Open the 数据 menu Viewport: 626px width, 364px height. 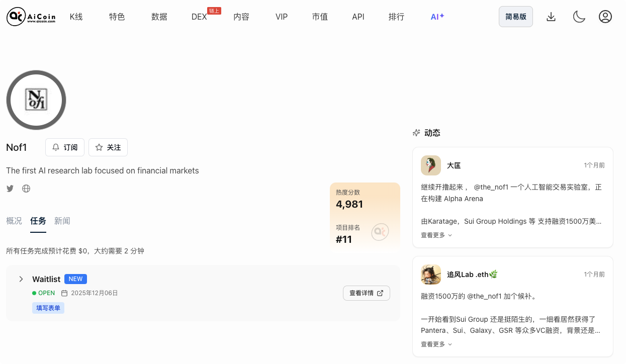point(159,17)
